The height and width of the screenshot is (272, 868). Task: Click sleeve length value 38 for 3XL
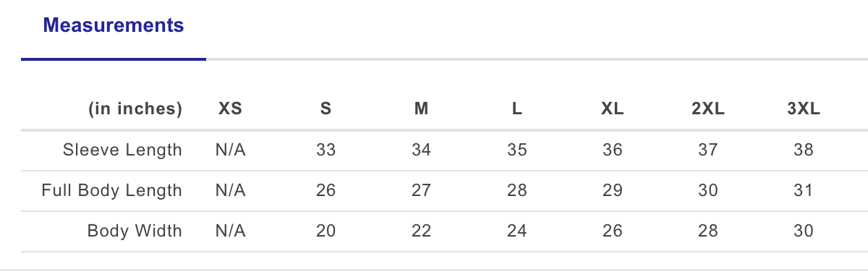point(804,150)
